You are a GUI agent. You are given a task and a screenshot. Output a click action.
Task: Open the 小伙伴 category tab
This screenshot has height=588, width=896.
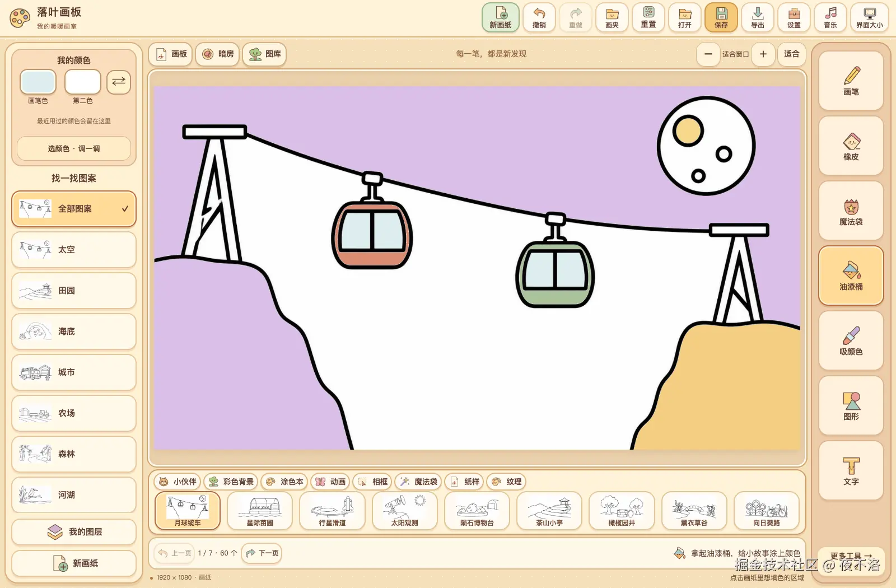(x=178, y=482)
